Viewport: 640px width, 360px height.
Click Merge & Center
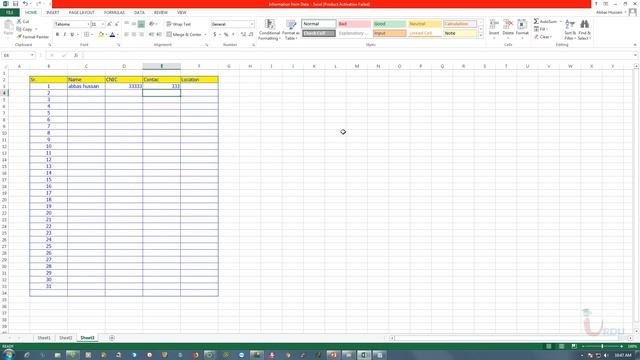[184, 35]
